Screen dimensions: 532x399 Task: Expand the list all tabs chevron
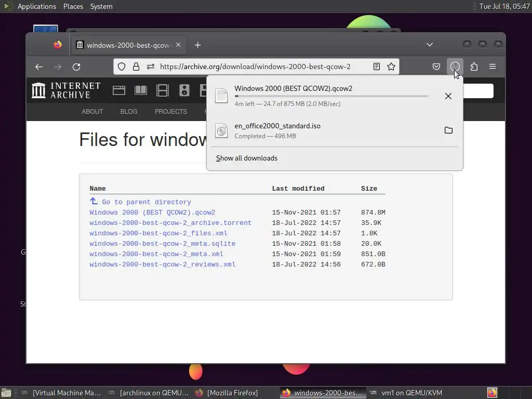[430, 45]
